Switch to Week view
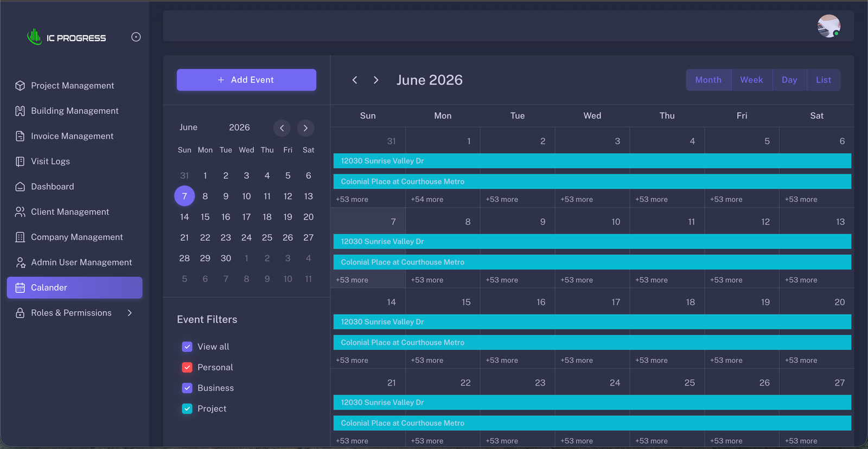 751,80
